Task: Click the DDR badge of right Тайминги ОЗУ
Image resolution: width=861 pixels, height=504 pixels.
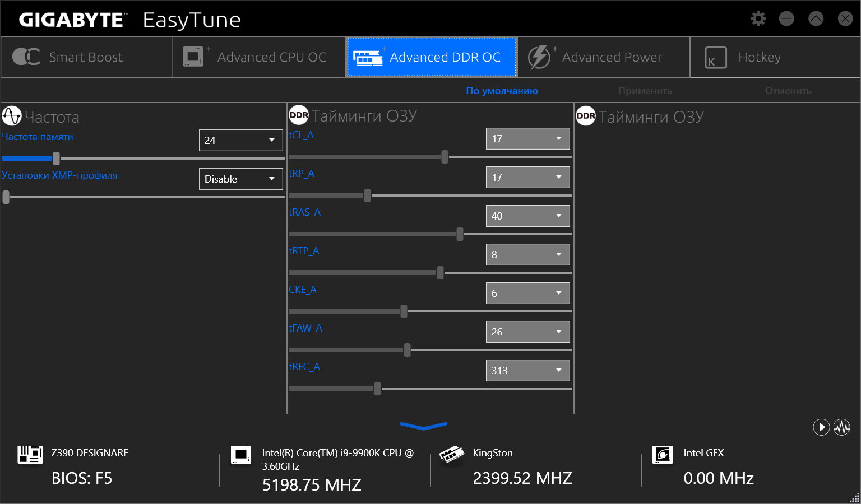Action: 586,116
